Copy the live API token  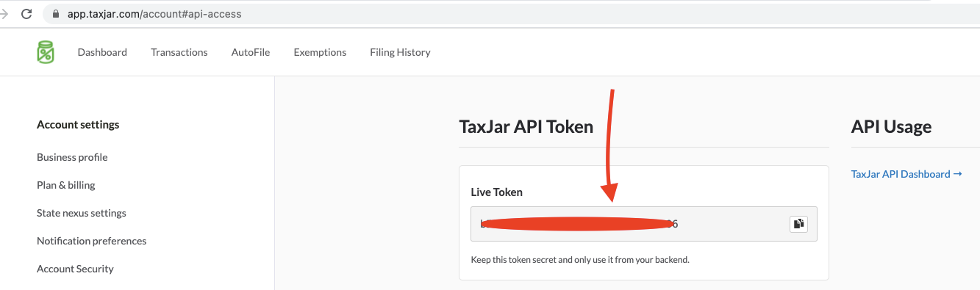tap(798, 224)
